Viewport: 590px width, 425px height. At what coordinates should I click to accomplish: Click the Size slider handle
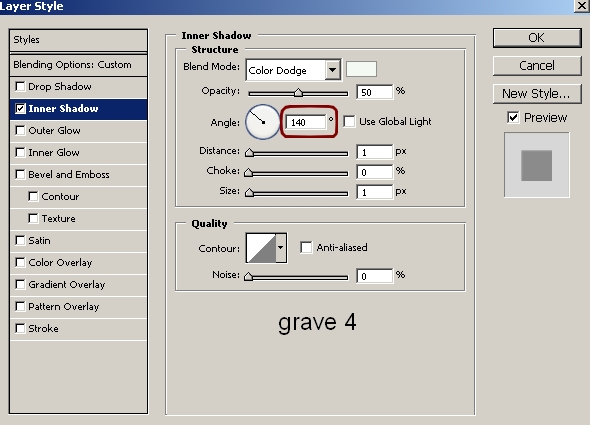tap(249, 193)
